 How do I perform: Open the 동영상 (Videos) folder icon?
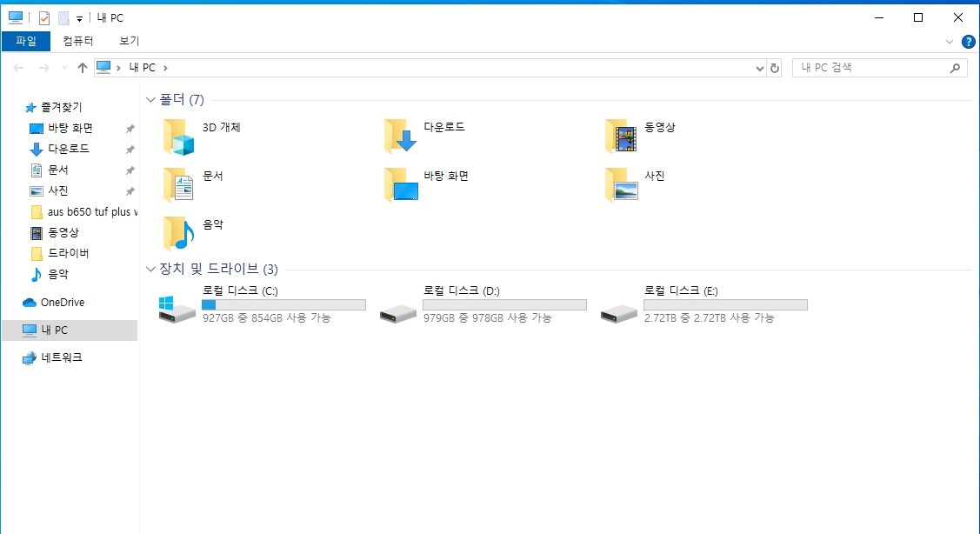[x=622, y=135]
